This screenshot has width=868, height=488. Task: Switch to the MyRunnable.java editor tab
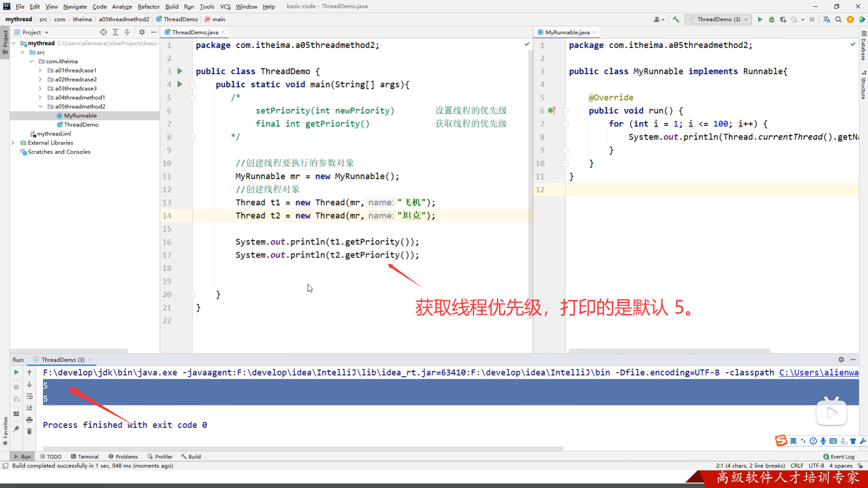click(567, 32)
